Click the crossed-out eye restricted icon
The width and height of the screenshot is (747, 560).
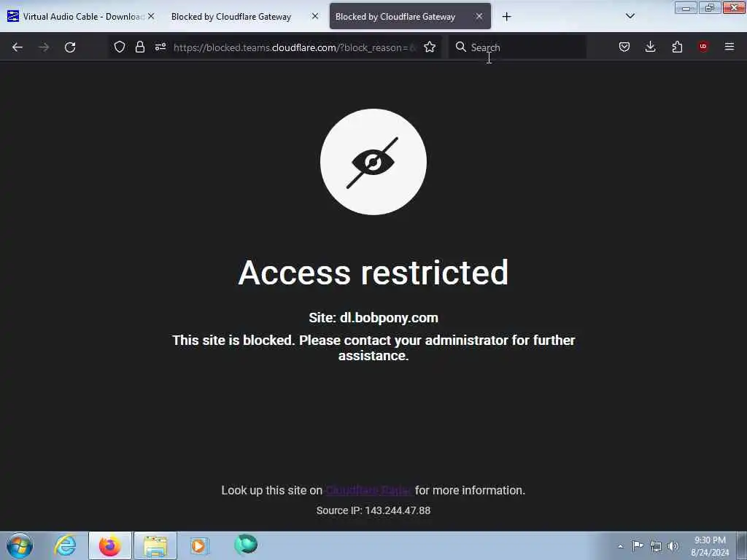point(373,162)
